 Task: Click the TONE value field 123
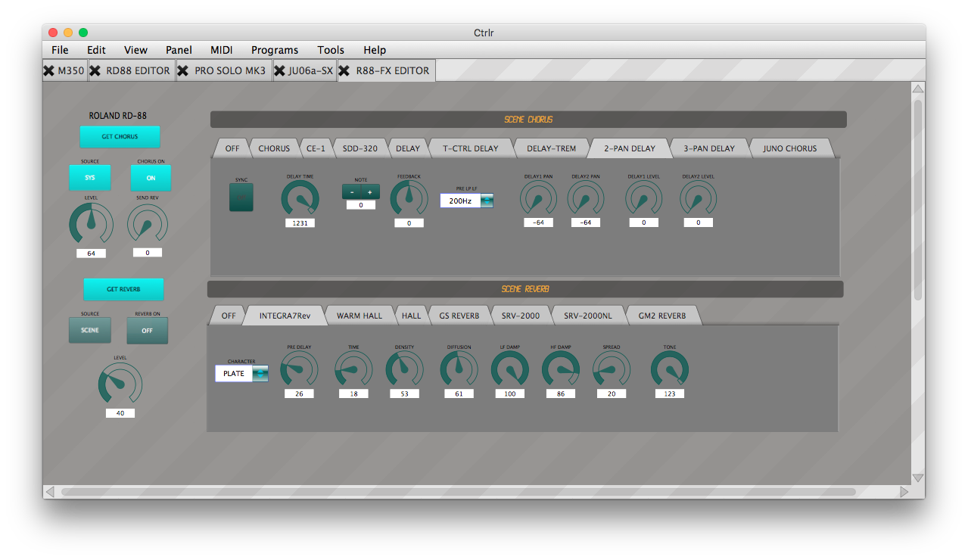[x=670, y=394]
